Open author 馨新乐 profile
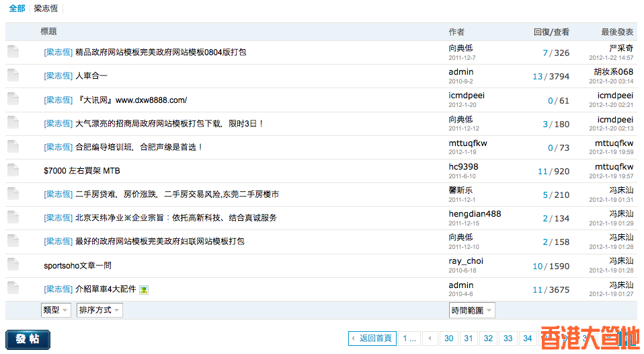The width and height of the screenshot is (644, 354). click(x=460, y=190)
